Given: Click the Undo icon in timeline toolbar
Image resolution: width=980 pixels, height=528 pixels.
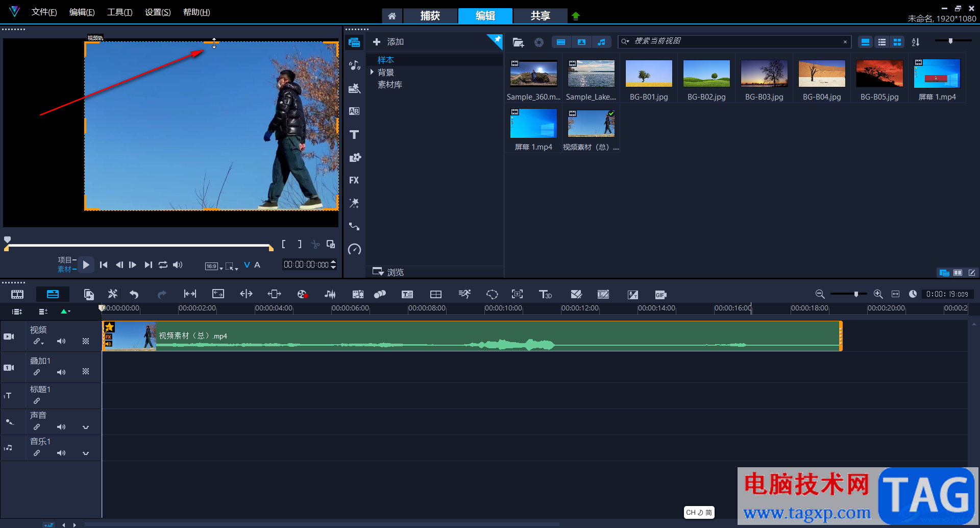Looking at the screenshot, I should [134, 294].
